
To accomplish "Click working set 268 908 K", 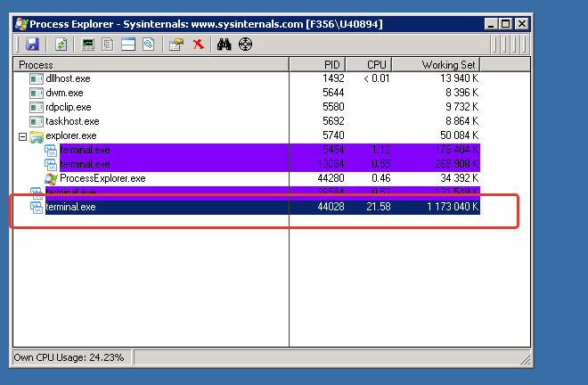I will pos(457,164).
